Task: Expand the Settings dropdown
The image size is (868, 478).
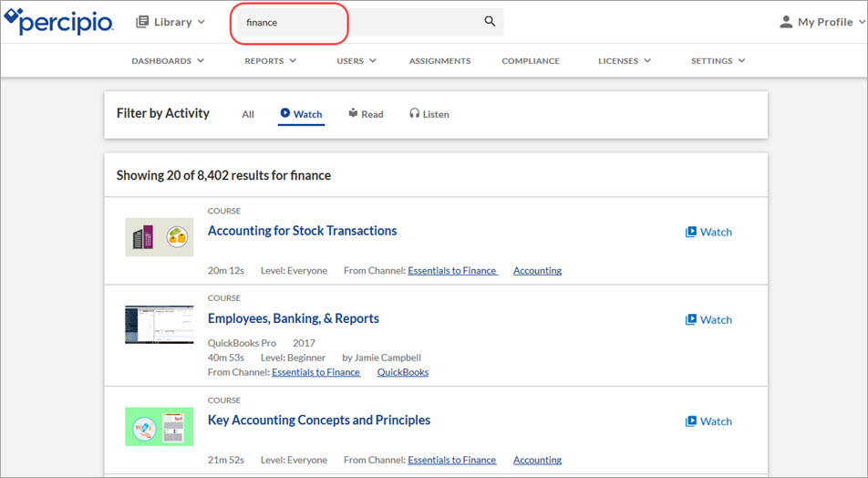Action: (718, 61)
